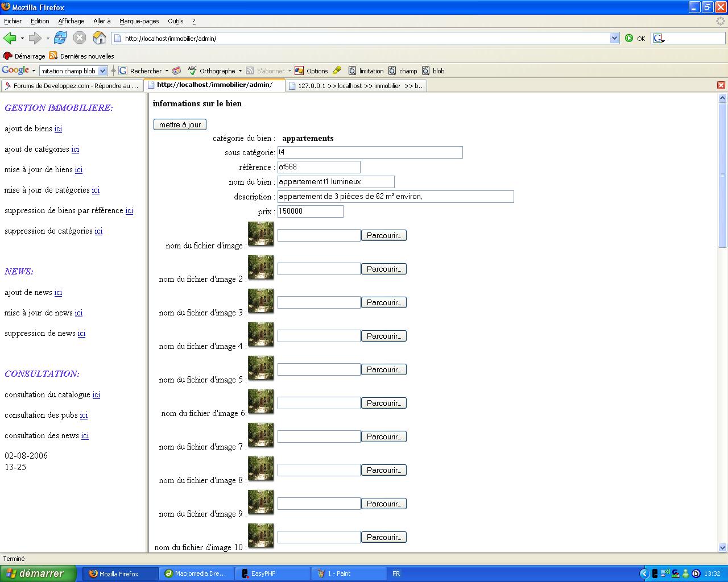The width and height of the screenshot is (728, 582).
Task: Click thumbnail for image 1
Action: point(261,234)
